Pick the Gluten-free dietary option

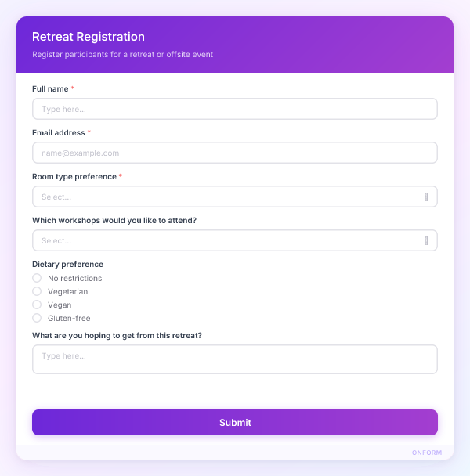pyautogui.click(x=37, y=318)
